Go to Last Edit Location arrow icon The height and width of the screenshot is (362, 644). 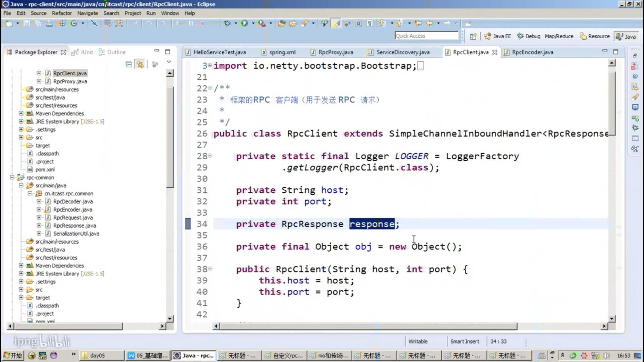tap(418, 23)
